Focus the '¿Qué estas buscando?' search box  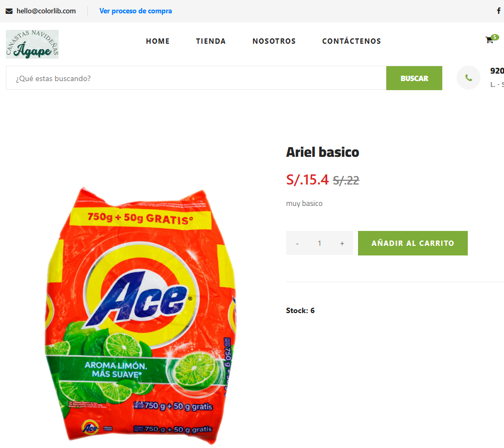point(196,78)
